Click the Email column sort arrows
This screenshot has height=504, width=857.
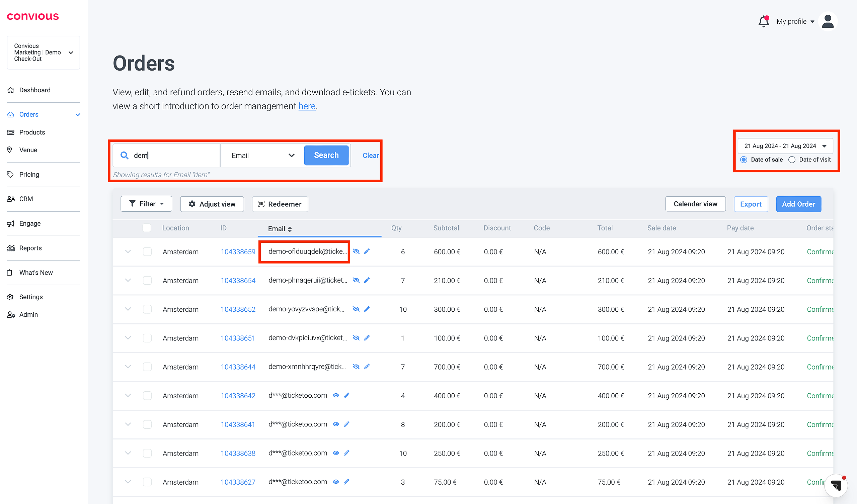pyautogui.click(x=290, y=229)
